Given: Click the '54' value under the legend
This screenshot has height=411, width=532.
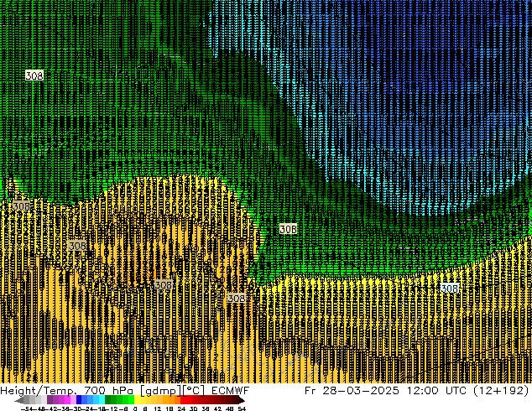Looking at the screenshot, I should click(x=242, y=408).
